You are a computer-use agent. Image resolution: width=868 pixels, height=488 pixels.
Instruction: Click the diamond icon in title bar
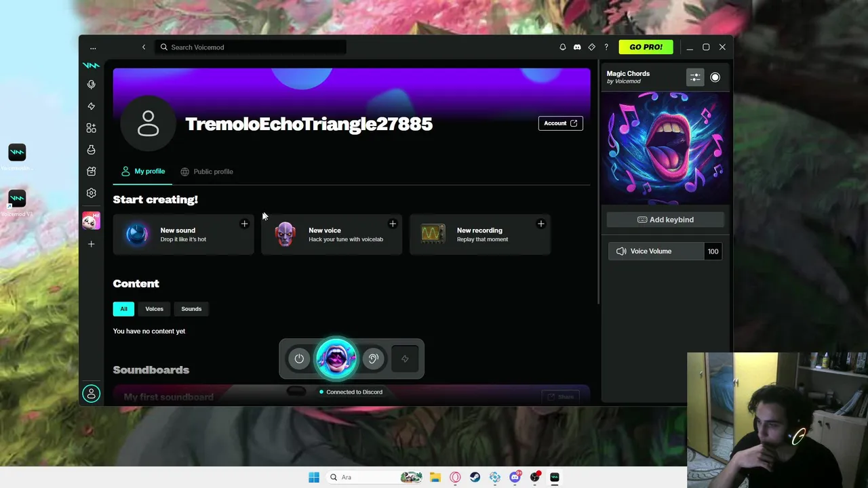[592, 47]
